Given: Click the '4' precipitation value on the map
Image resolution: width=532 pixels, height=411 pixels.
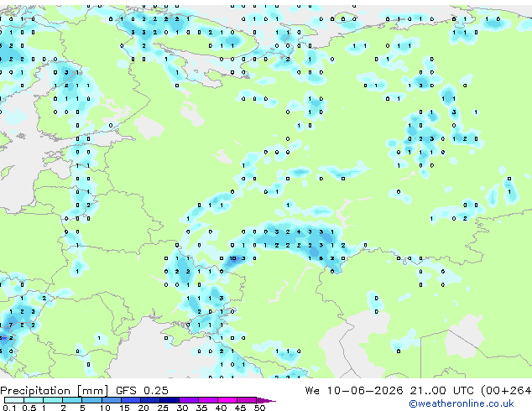Looking at the screenshot, I should (x=299, y=232).
